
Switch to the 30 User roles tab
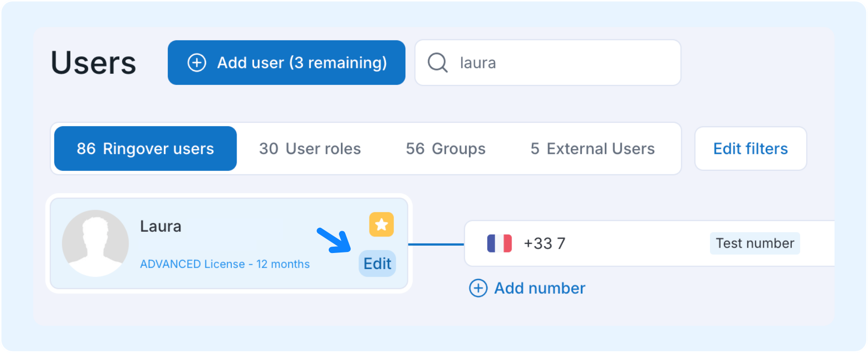[310, 149]
